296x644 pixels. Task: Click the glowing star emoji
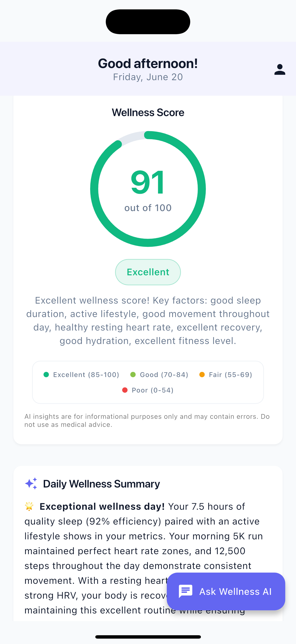coord(29,506)
